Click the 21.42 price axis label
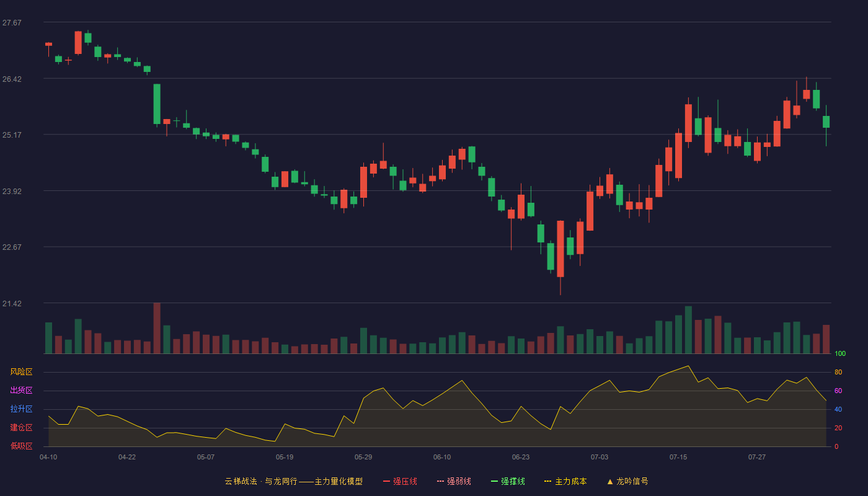The image size is (868, 496). pyautogui.click(x=12, y=304)
